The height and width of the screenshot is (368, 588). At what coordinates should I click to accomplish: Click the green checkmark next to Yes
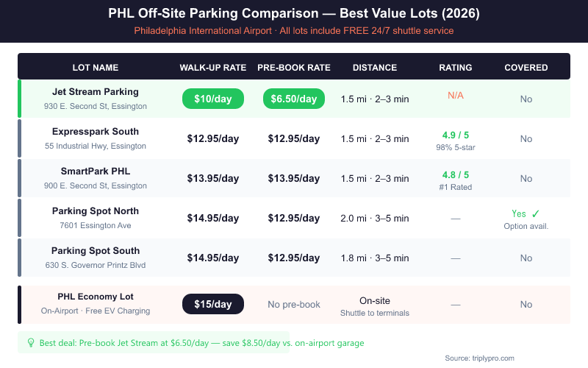[537, 213]
